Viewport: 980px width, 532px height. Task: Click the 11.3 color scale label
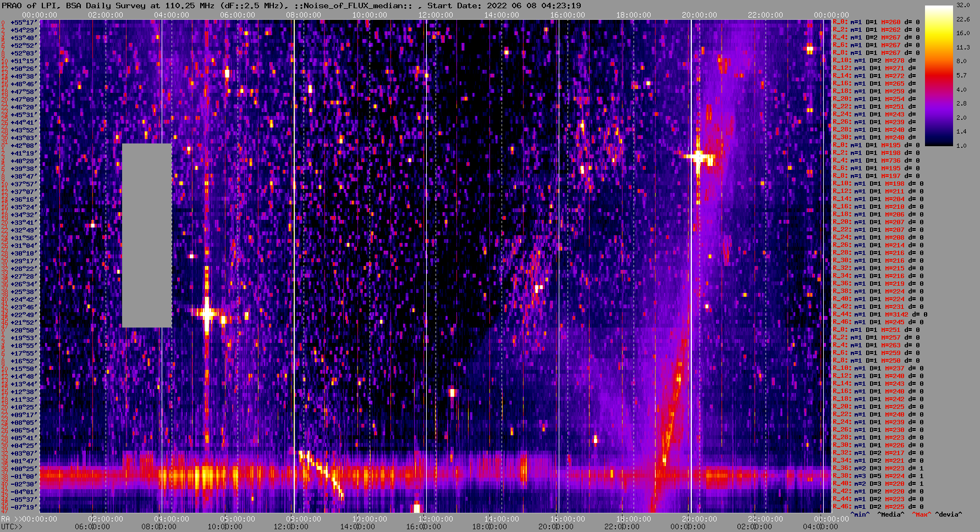(963, 47)
